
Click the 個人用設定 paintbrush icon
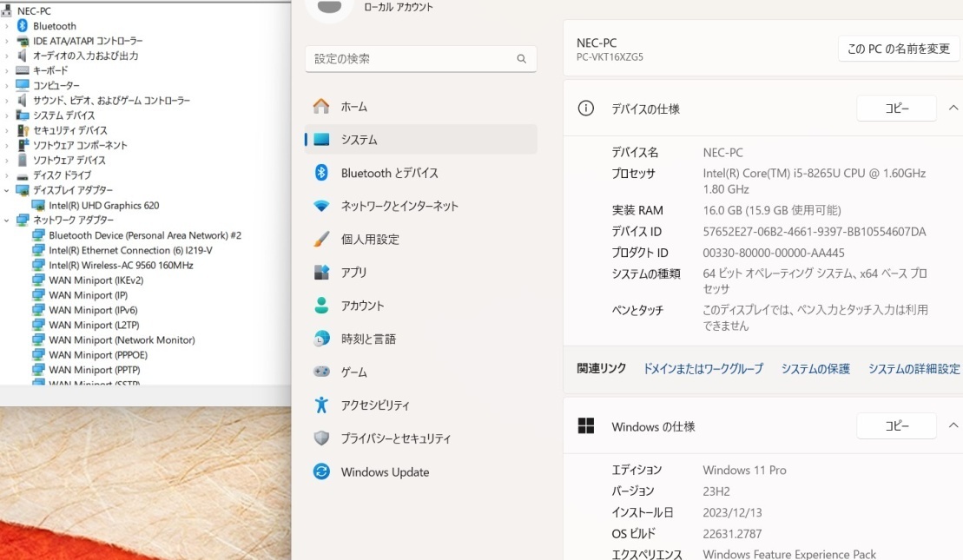click(x=321, y=239)
